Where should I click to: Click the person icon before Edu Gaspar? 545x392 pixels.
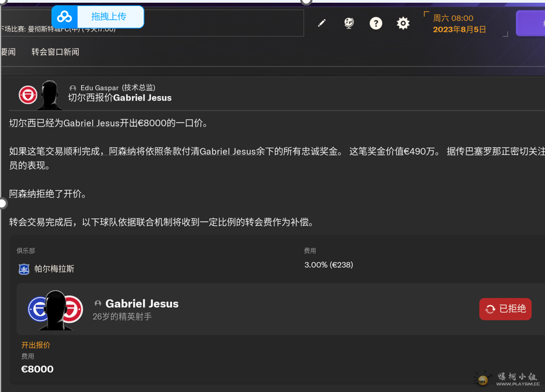pyautogui.click(x=73, y=89)
